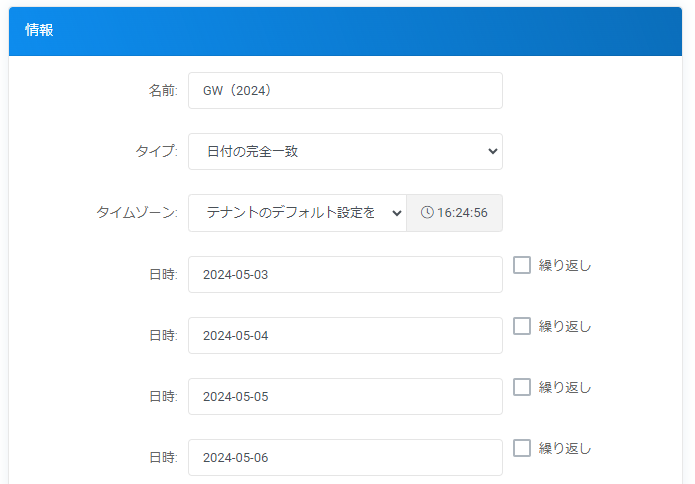Screen dimensions: 695x484
Task: Click into the 2024-05-05 date input
Action: pyautogui.click(x=345, y=397)
